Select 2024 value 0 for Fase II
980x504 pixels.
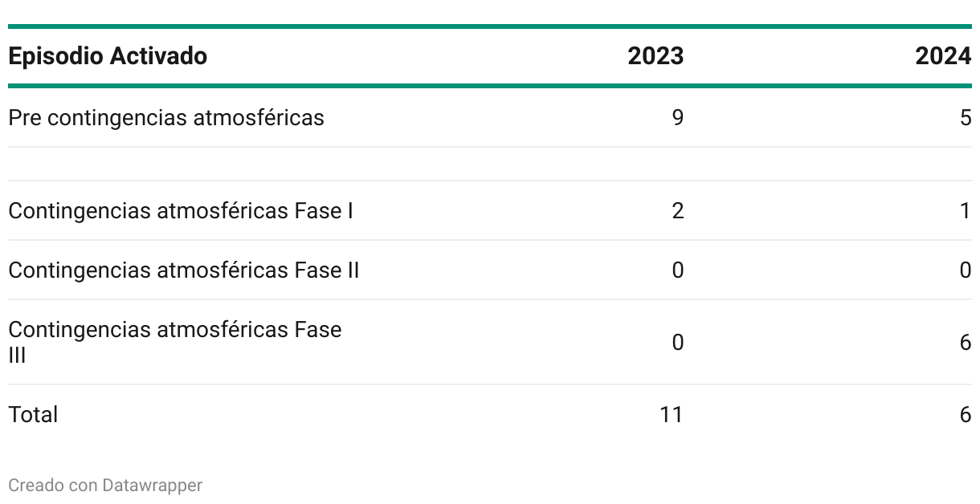tap(965, 270)
